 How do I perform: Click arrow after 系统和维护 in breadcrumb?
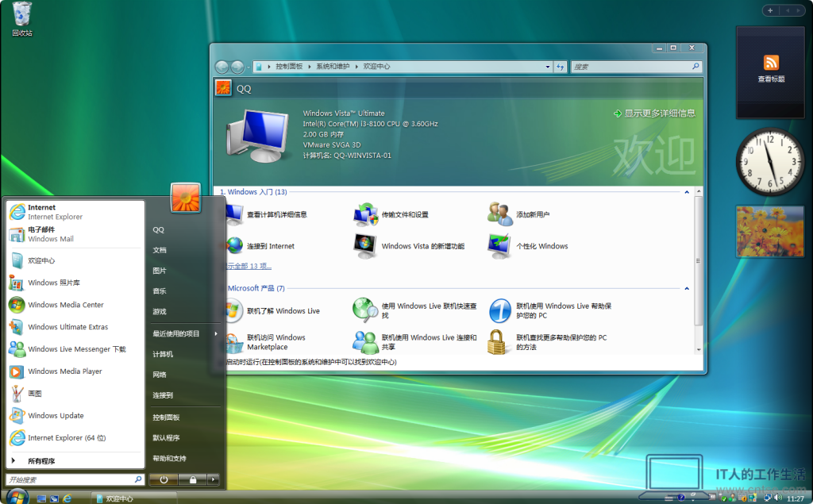pyautogui.click(x=356, y=67)
